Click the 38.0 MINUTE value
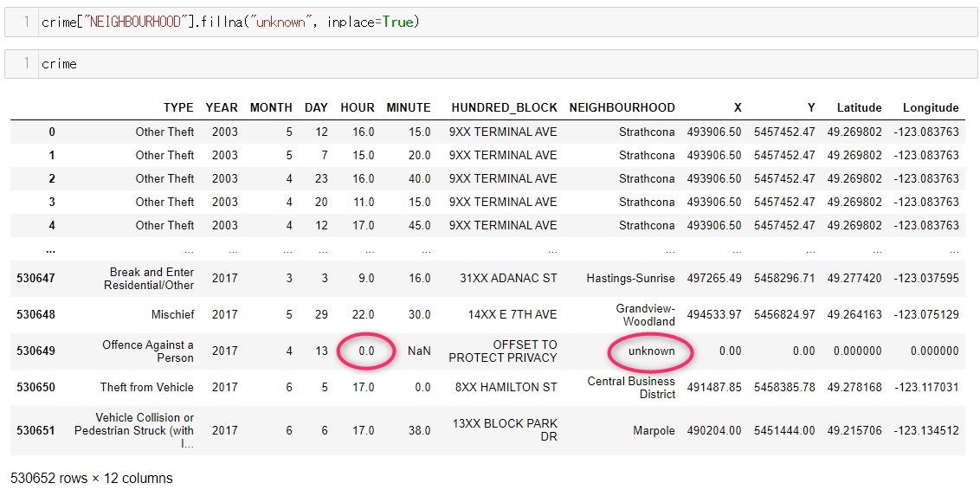The height and width of the screenshot is (496, 980). tap(419, 430)
